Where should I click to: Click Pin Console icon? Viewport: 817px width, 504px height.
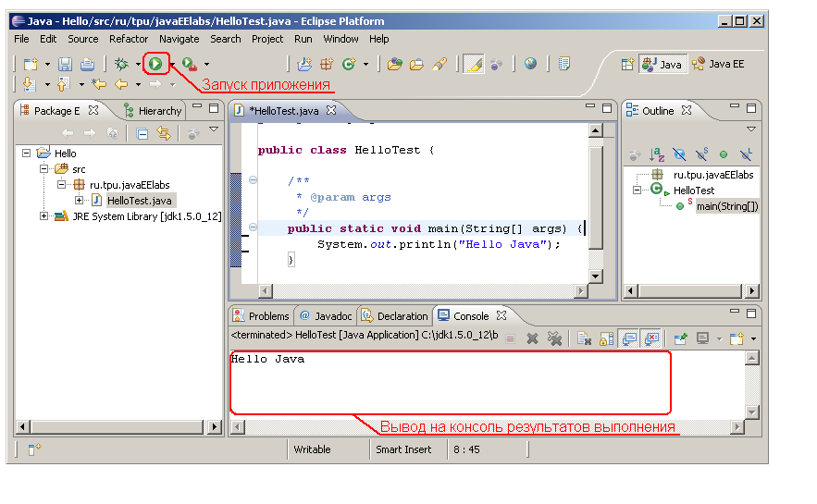pyautogui.click(x=680, y=339)
